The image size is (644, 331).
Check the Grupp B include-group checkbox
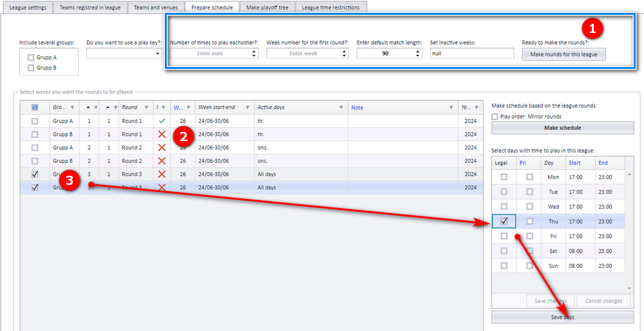(30, 68)
